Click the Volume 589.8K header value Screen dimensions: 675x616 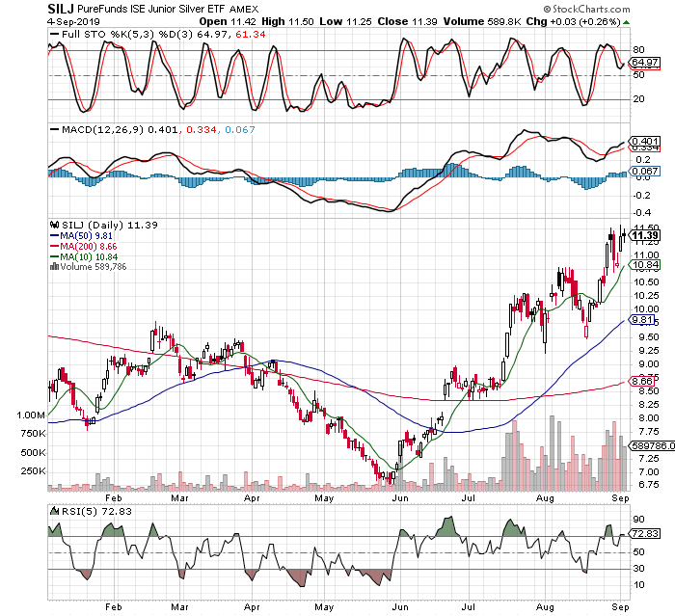coord(482,21)
